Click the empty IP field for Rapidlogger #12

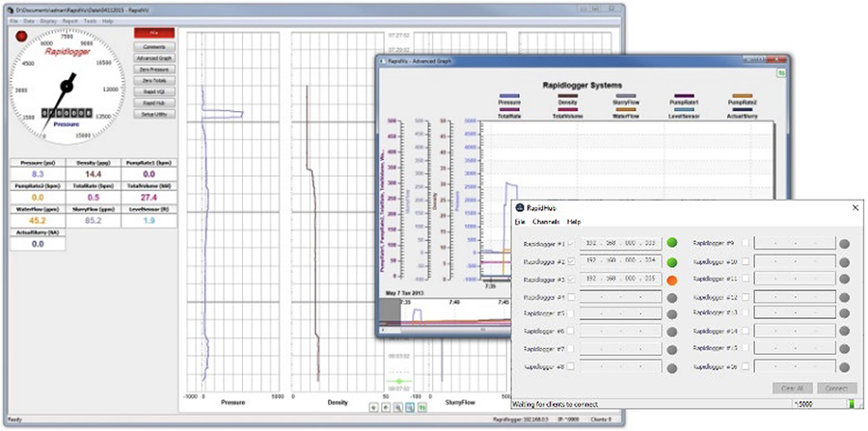tap(795, 297)
